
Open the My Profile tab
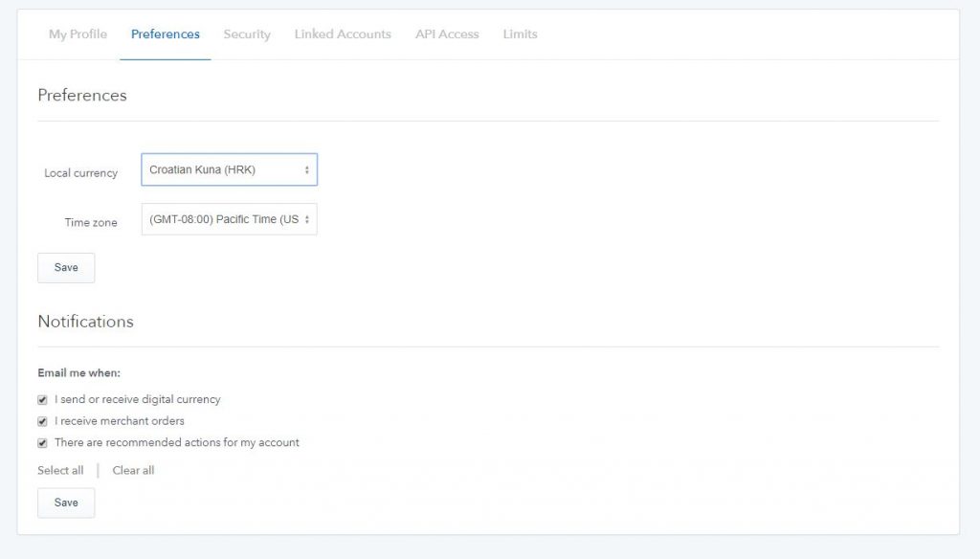(x=78, y=34)
